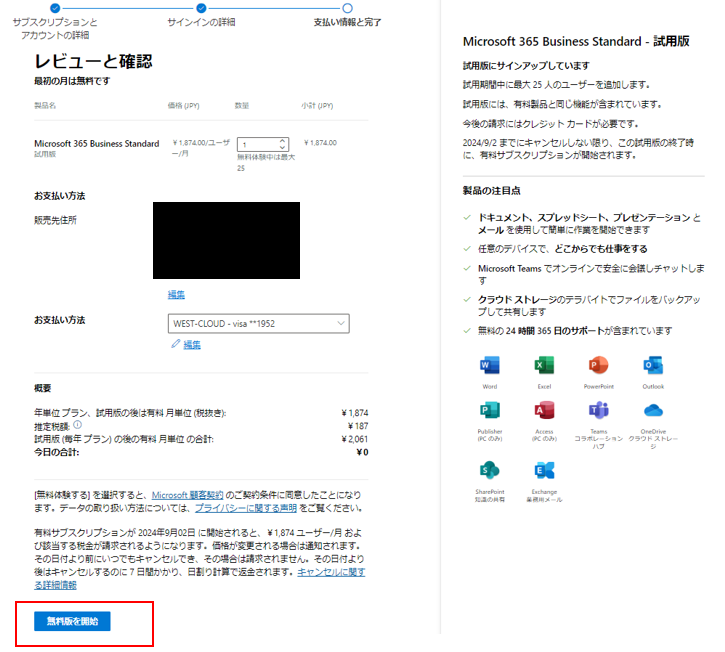The width and height of the screenshot is (725, 652).
Task: Click the Access app icon
Action: (x=544, y=410)
